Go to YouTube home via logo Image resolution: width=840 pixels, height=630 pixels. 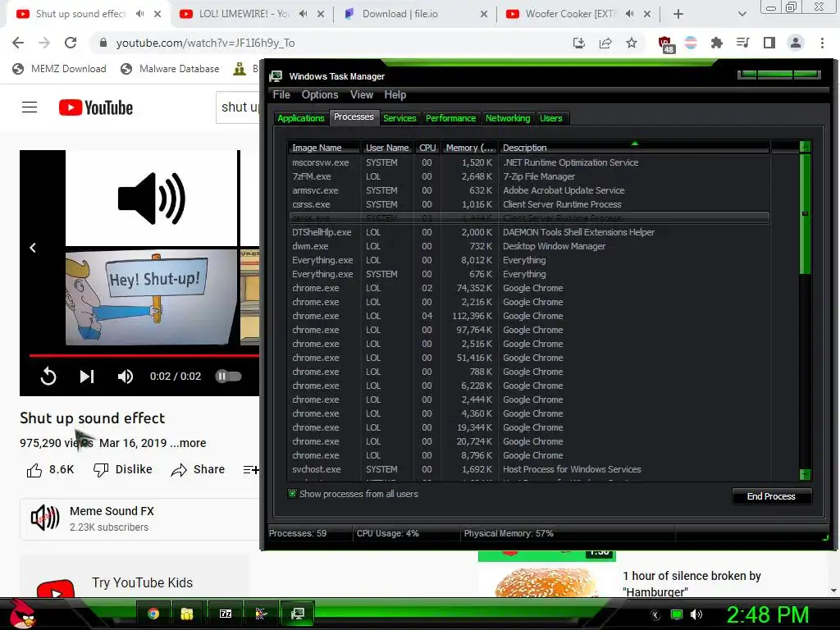(96, 107)
